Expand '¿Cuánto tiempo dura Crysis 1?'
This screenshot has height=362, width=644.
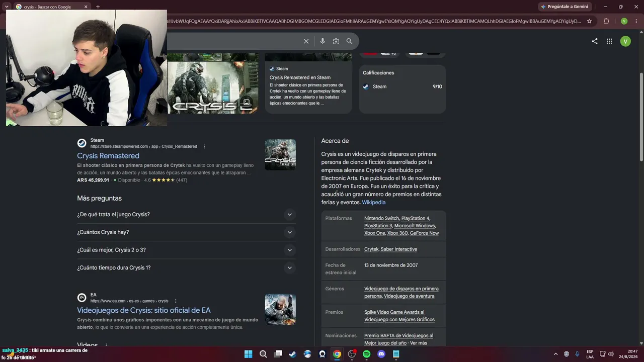(186, 267)
